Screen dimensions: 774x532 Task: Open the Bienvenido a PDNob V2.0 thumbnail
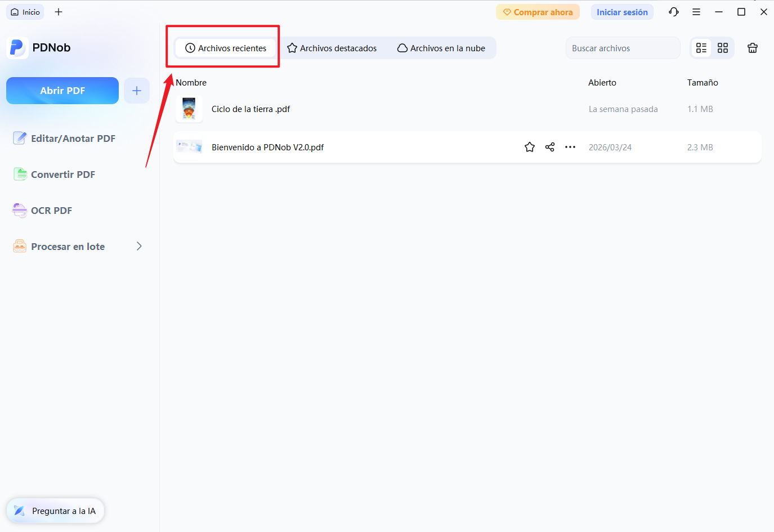189,147
